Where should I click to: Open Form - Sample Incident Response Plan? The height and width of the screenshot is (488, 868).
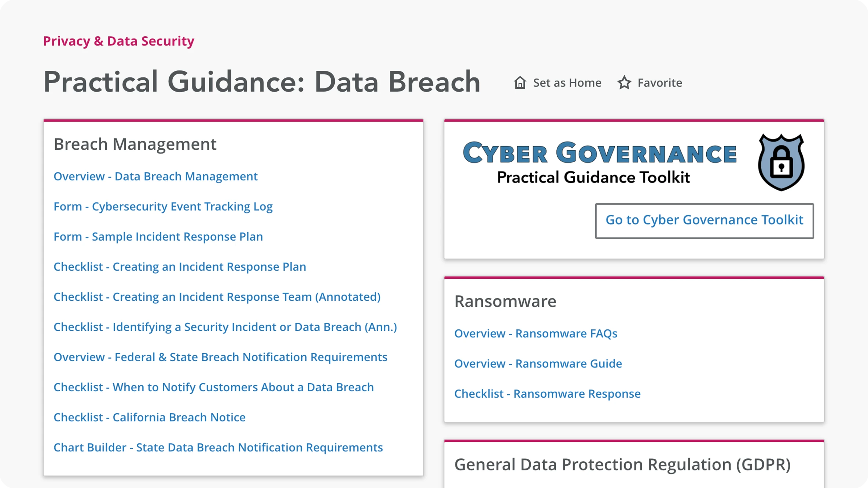pyautogui.click(x=158, y=236)
